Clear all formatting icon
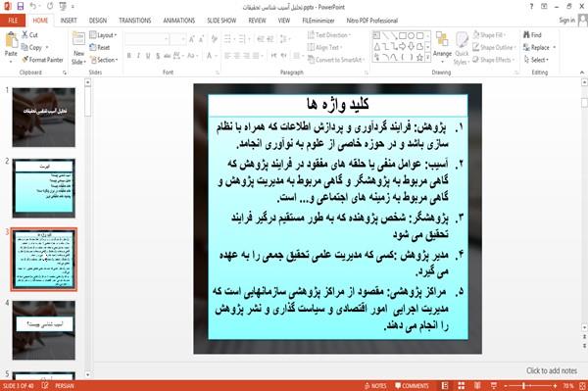588x391 pixels. pyautogui.click(x=215, y=39)
